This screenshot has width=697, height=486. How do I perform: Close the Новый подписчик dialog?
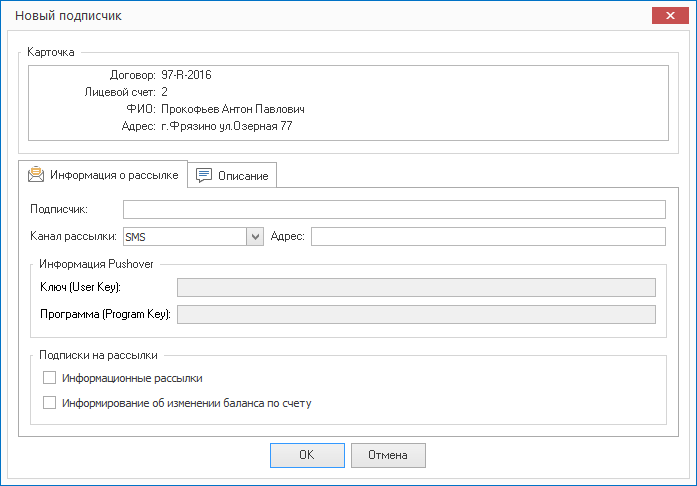pos(670,16)
